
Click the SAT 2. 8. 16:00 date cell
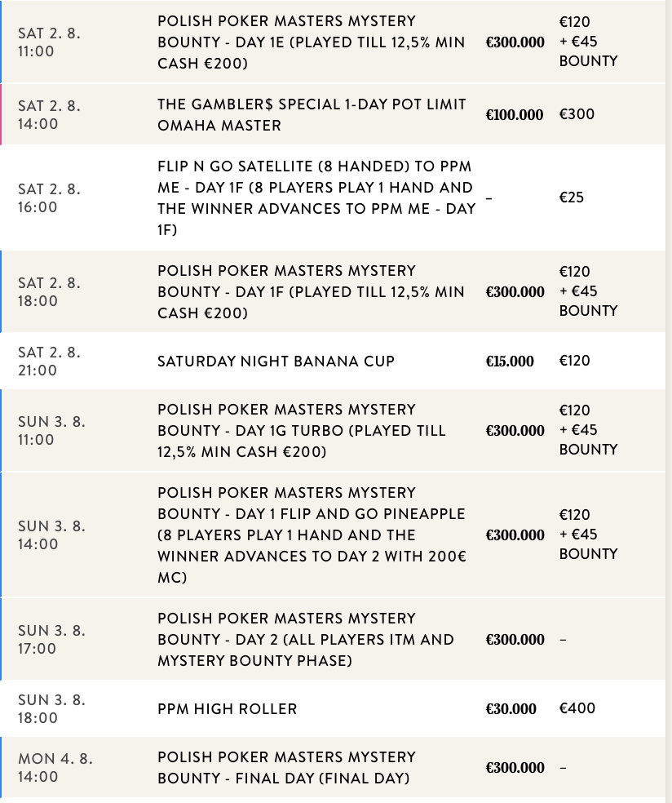(49, 198)
